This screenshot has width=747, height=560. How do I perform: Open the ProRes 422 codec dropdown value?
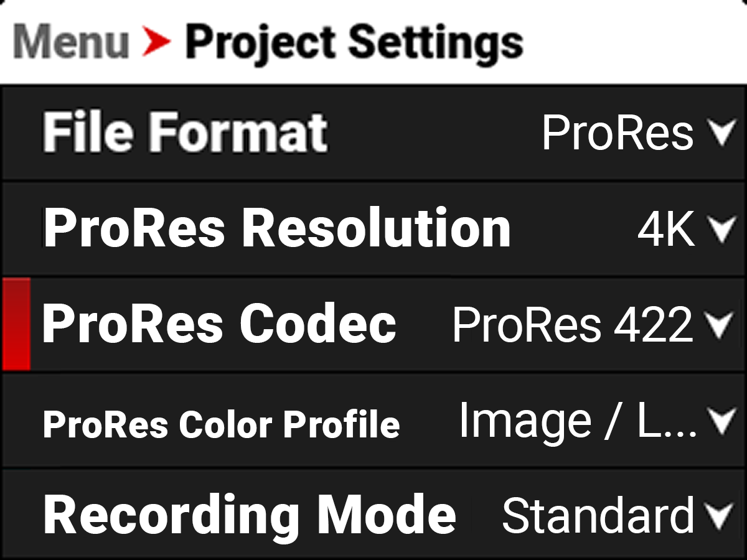tap(573, 325)
